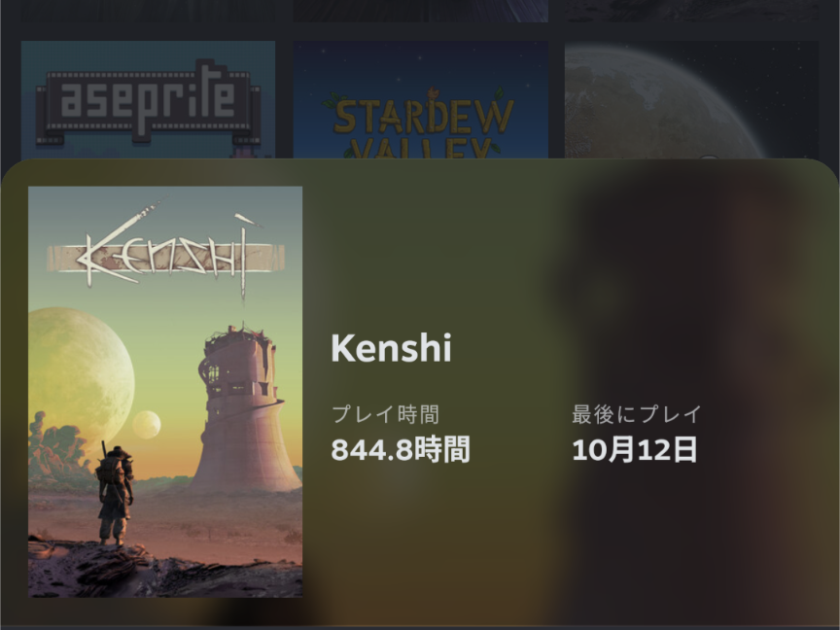Click the aseprite pixel logo text
This screenshot has width=840, height=630.
click(148, 102)
